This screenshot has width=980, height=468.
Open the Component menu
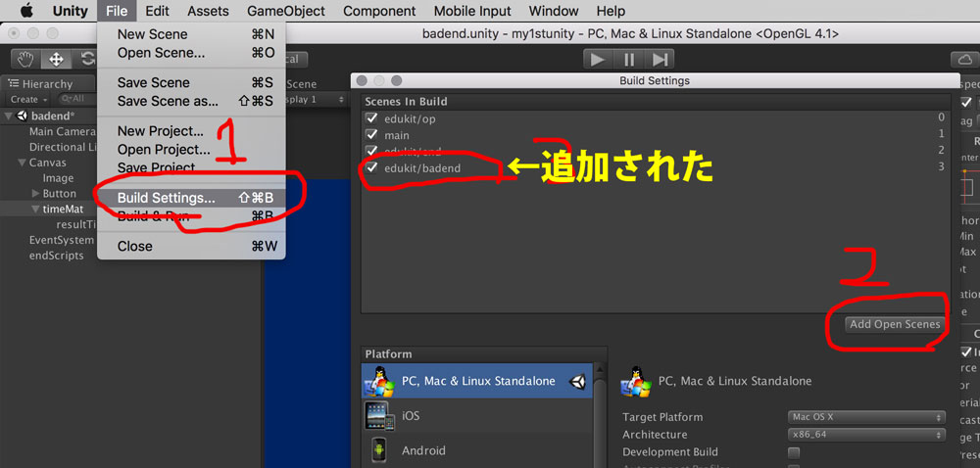coord(379,11)
